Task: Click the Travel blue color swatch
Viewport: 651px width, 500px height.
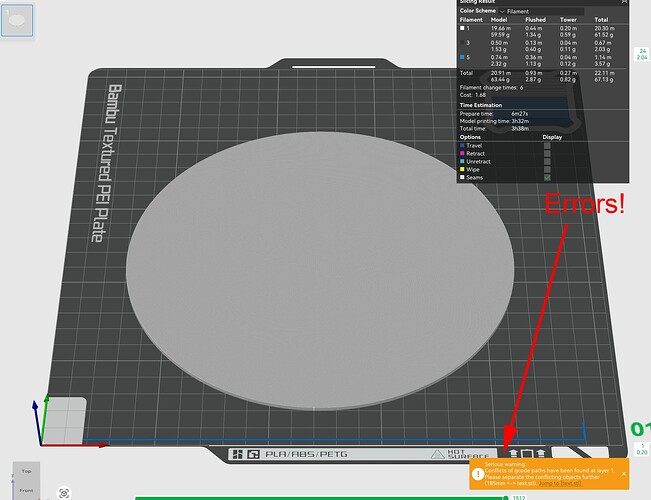Action: (462, 146)
